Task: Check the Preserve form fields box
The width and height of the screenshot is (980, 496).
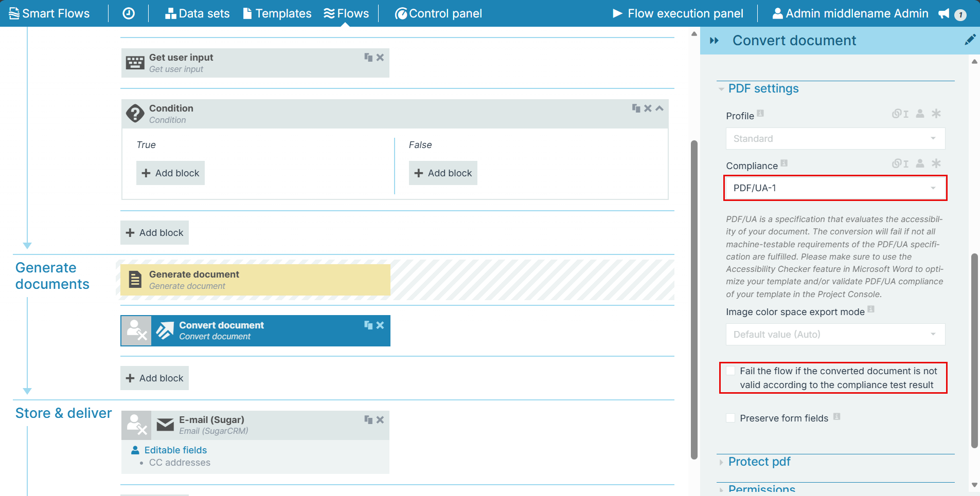Action: tap(730, 418)
